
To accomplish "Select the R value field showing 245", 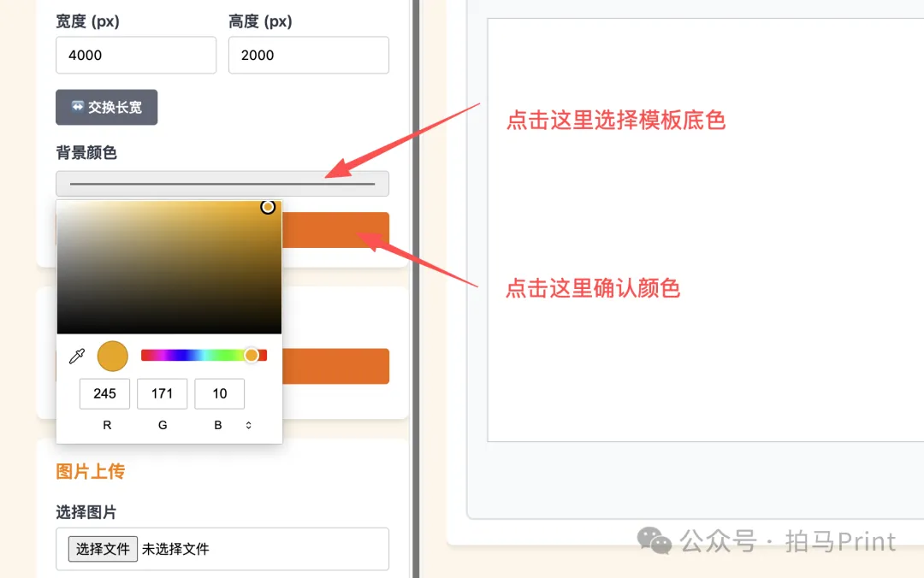I will pos(104,393).
